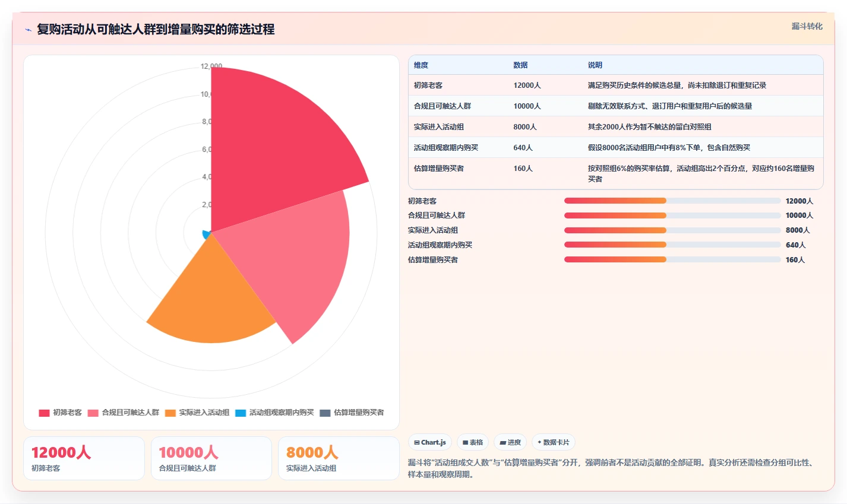
Task: Click the 640人 value beside the progress bar
Action: 796,245
